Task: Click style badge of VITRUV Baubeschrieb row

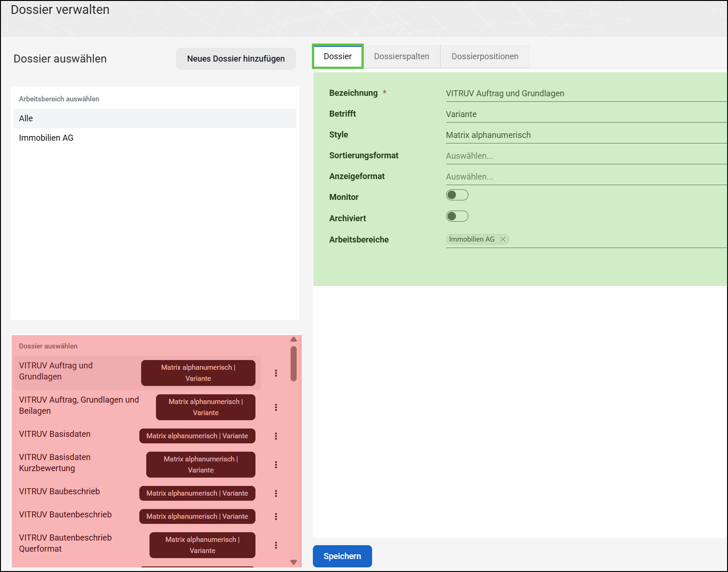Action: (197, 493)
